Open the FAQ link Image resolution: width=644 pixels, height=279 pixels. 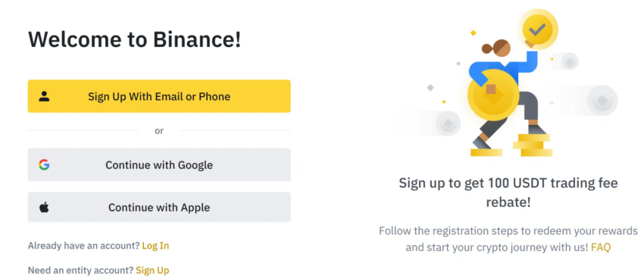point(601,248)
